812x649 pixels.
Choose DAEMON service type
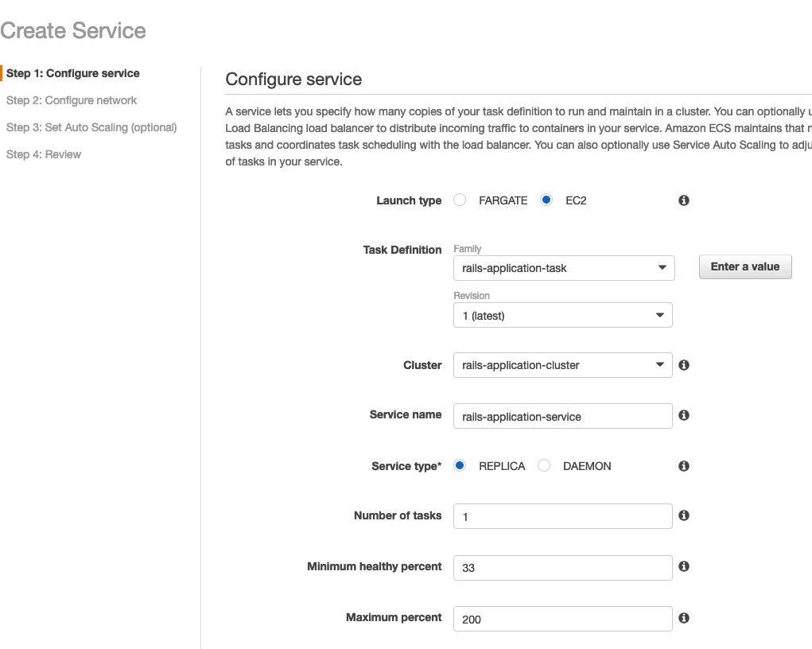pos(544,465)
